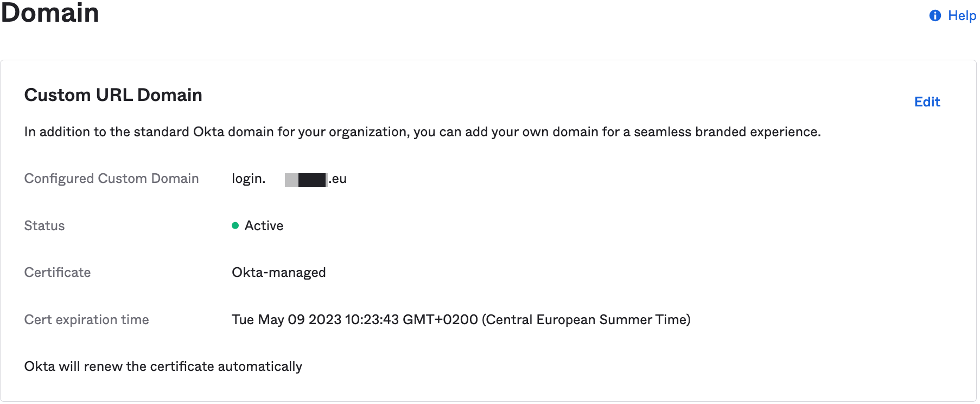This screenshot has width=980, height=404.
Task: Click the Central European Summer Time text
Action: click(x=586, y=320)
